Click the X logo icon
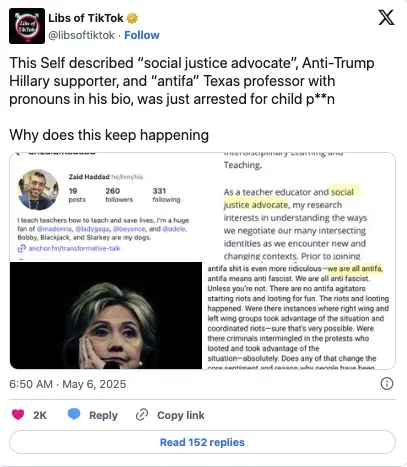Image resolution: width=407 pixels, height=467 pixels. click(386, 17)
